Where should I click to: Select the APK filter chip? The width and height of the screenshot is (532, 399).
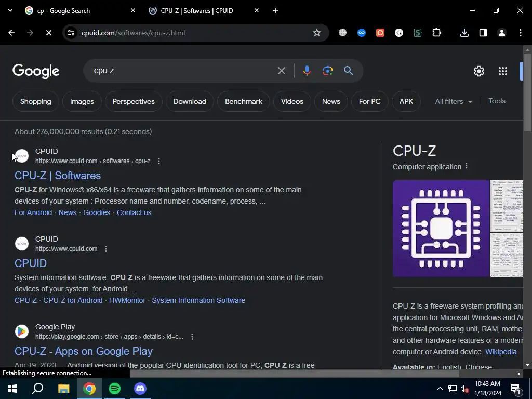[406, 101]
